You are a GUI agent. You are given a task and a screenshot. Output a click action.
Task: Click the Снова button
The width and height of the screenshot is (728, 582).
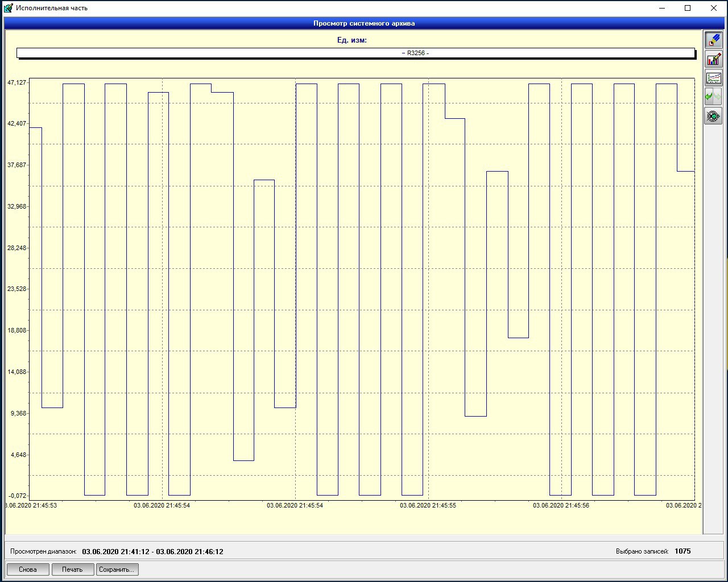(x=27, y=569)
